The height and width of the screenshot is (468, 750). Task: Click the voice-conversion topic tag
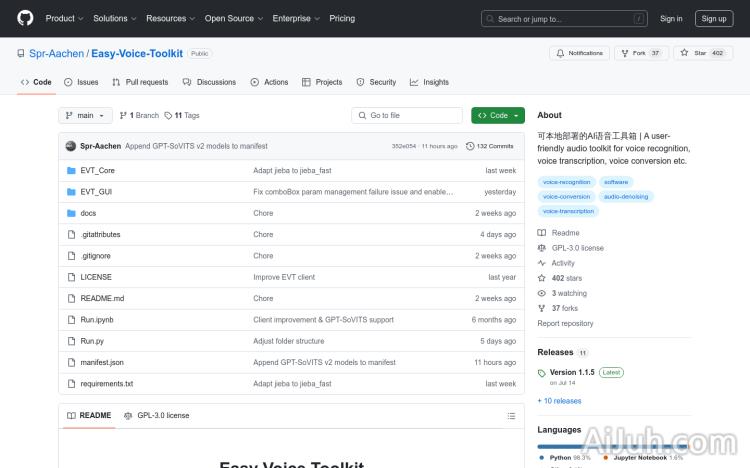tap(566, 197)
